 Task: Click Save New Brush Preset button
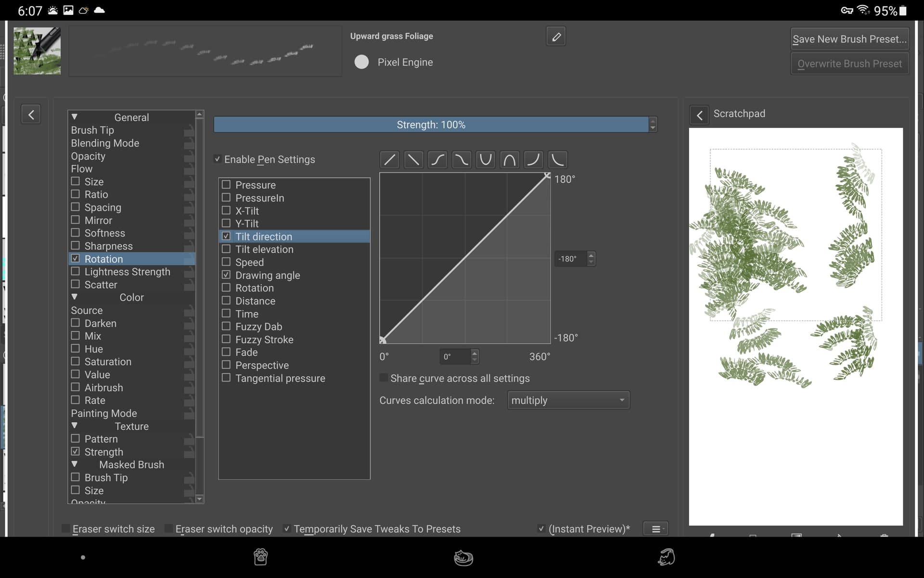pos(849,39)
